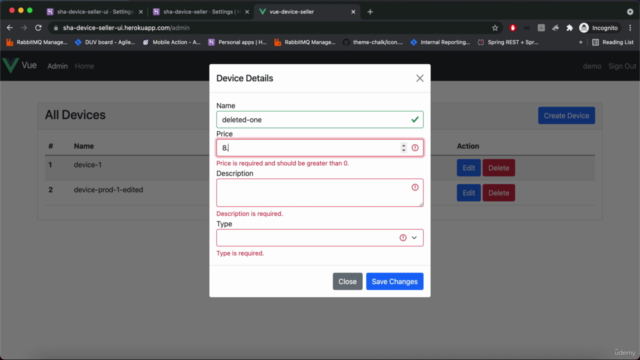640x360 pixels.
Task: Close the vue-device-seller tab
Action: point(353,12)
